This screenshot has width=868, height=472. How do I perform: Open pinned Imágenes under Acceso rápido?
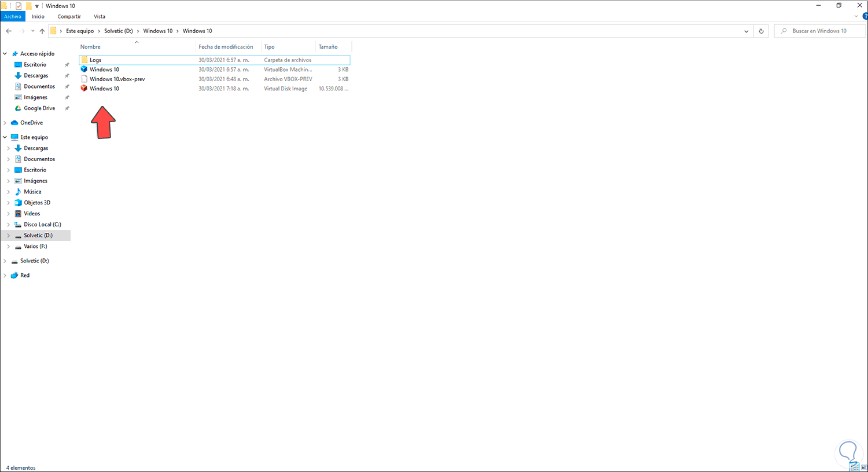[35, 98]
